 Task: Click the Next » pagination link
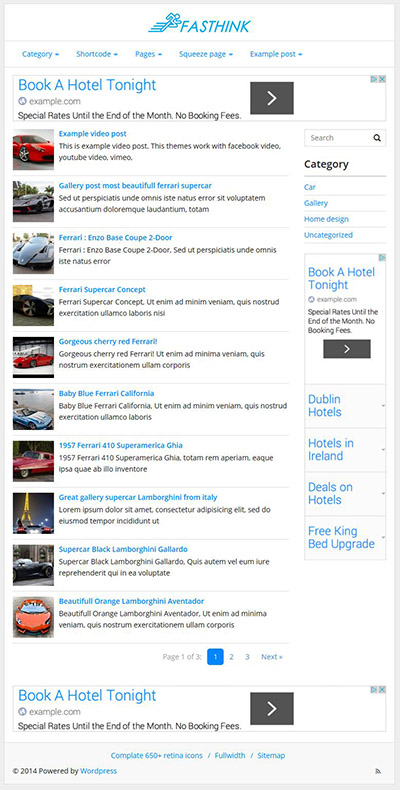pyautogui.click(x=272, y=657)
